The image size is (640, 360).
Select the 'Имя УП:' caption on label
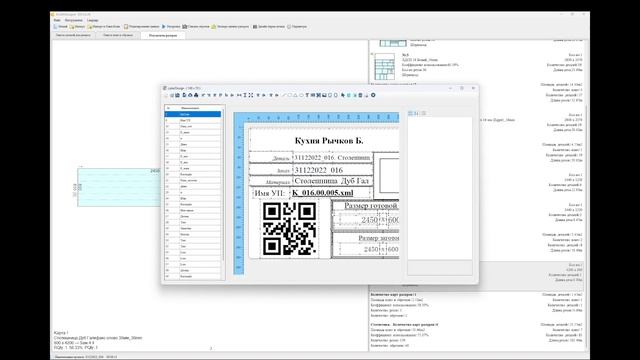tap(269, 193)
